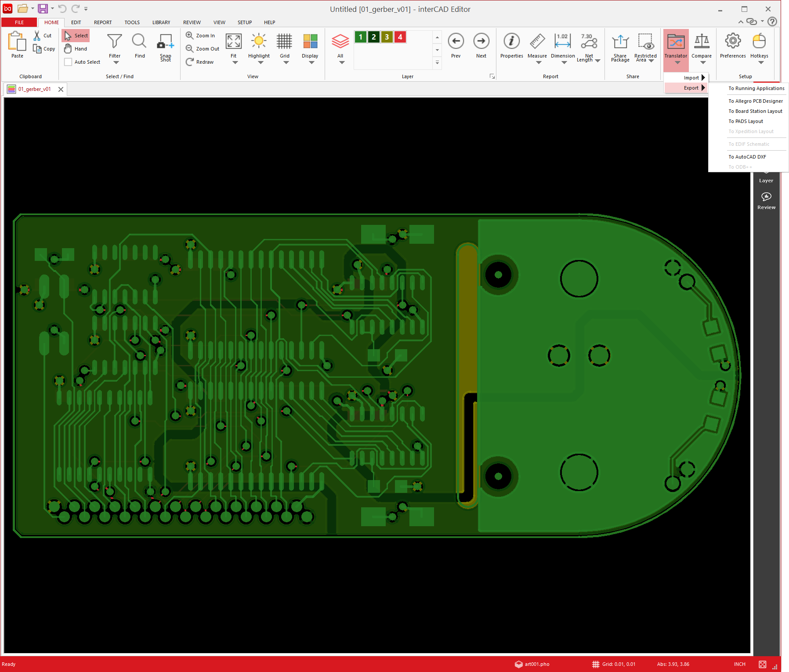Click the Help question mark icon
Image resolution: width=789 pixels, height=672 pixels.
[772, 22]
